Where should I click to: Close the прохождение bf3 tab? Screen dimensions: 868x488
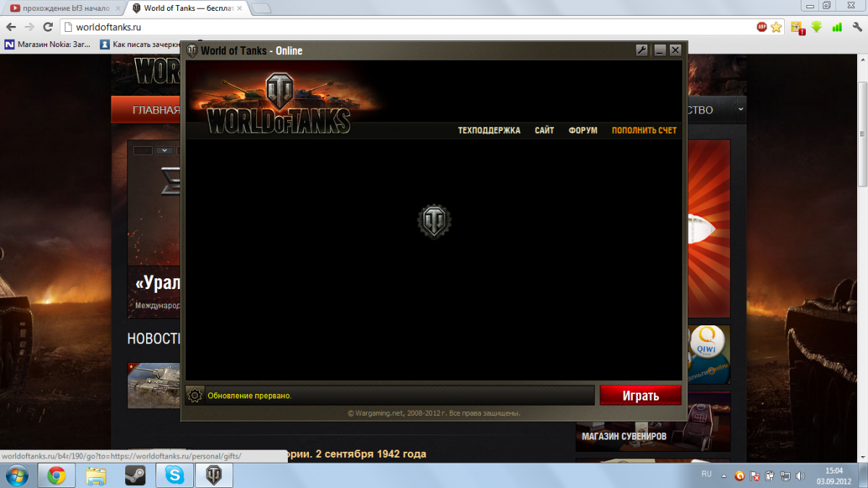point(118,9)
